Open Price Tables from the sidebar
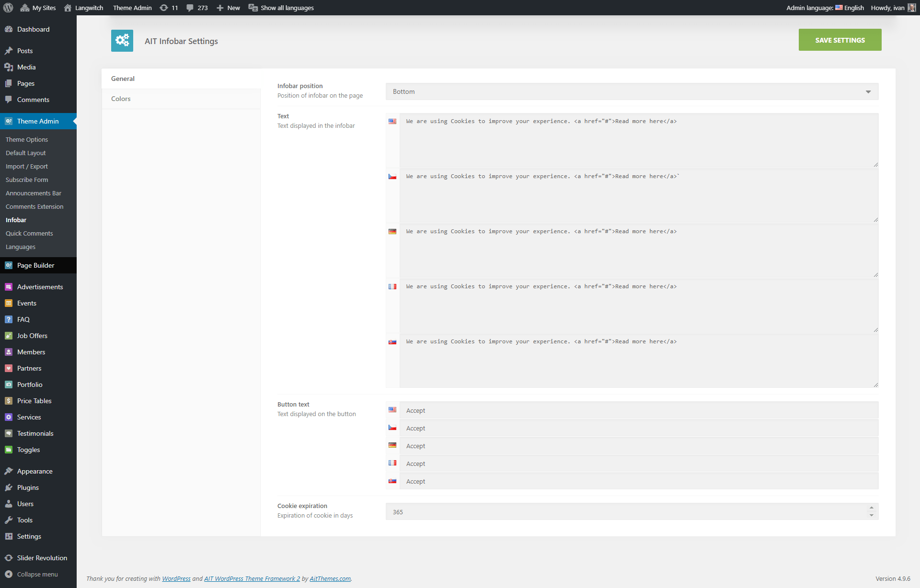 click(x=38, y=401)
